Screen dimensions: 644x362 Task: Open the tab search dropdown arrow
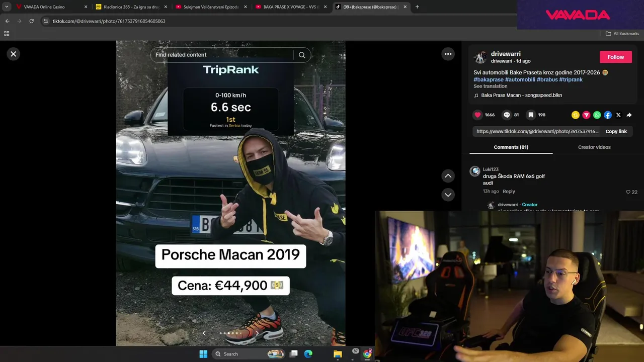pyautogui.click(x=7, y=7)
